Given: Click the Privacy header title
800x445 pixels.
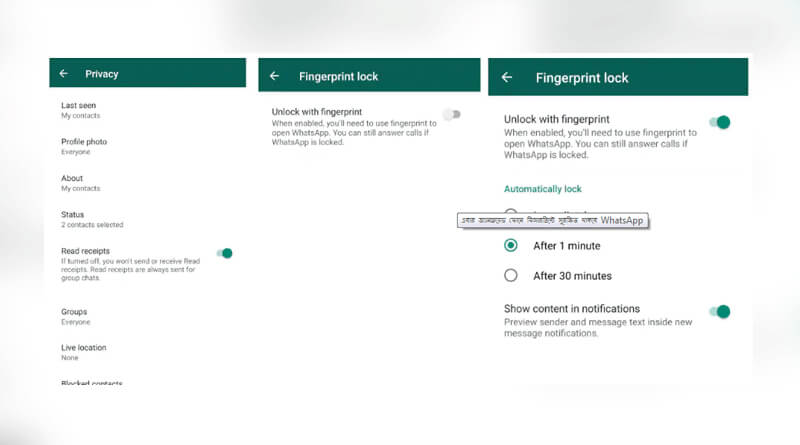Looking at the screenshot, I should tap(102, 74).
